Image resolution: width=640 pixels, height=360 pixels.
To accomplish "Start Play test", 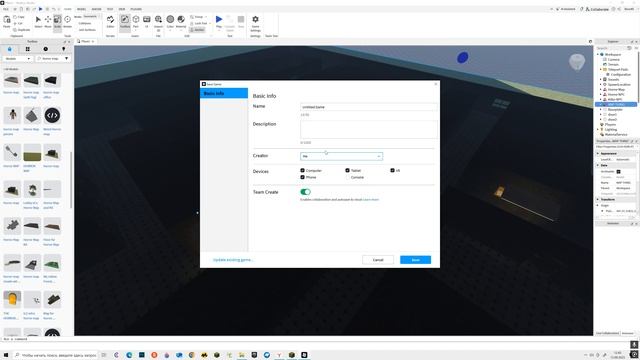I will click(219, 22).
